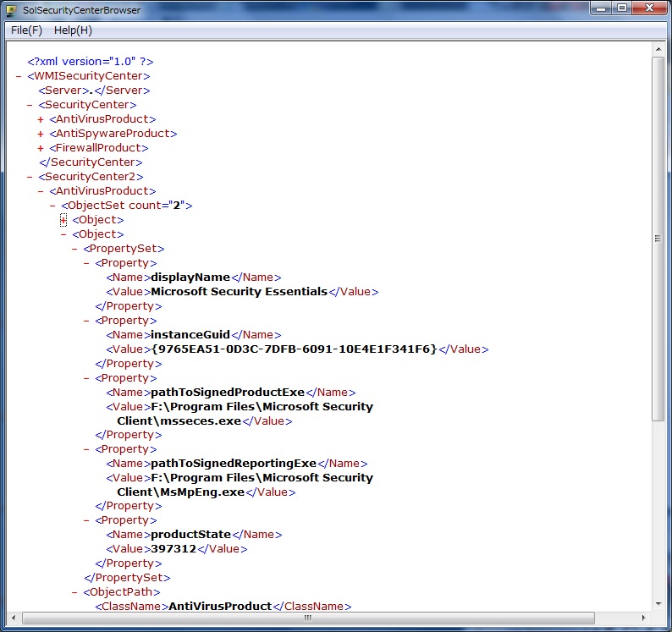Click the Microsoft Security Essentials value

[x=240, y=292]
